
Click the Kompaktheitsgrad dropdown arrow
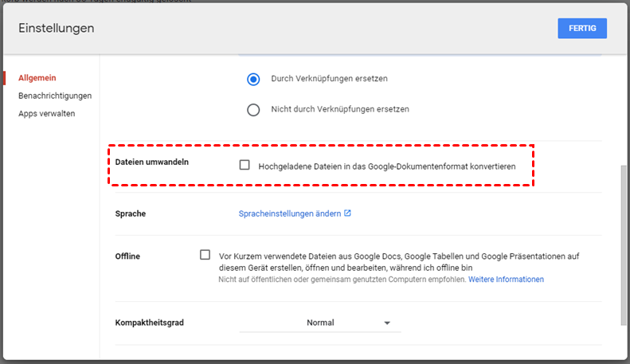387,323
